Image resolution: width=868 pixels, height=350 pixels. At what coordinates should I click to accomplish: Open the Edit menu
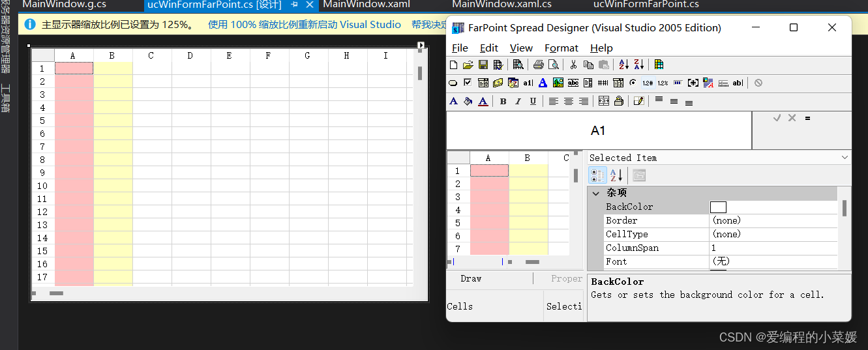point(489,48)
